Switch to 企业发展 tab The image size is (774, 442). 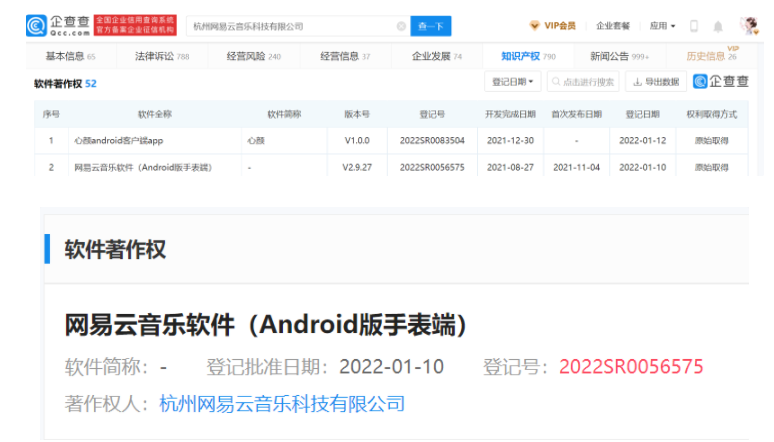pos(437,56)
